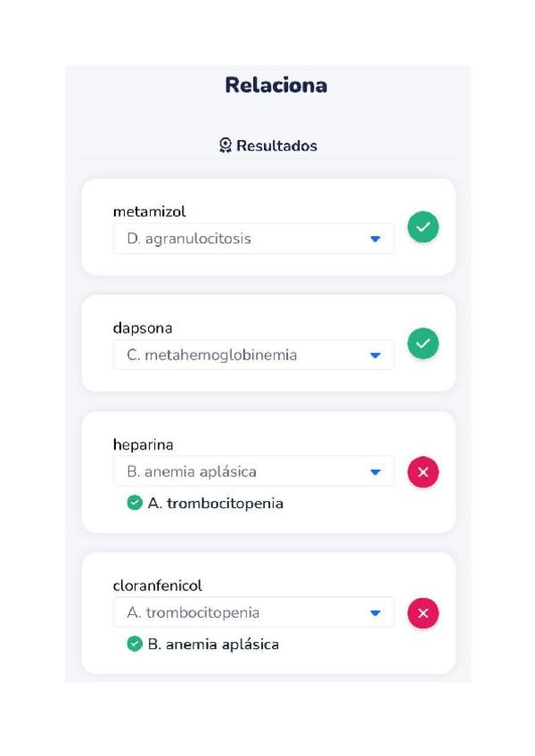This screenshot has width=535, height=756.
Task: Open the heparina dropdown arrow
Action: click(375, 472)
